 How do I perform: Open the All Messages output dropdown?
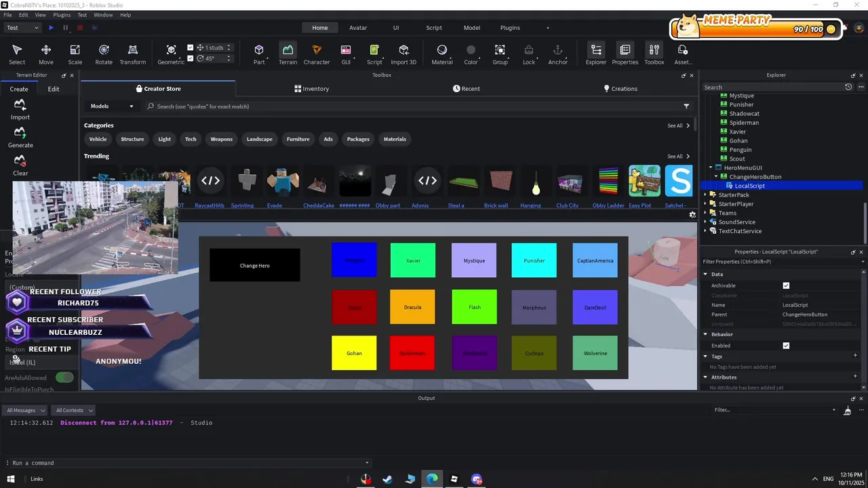(24, 410)
